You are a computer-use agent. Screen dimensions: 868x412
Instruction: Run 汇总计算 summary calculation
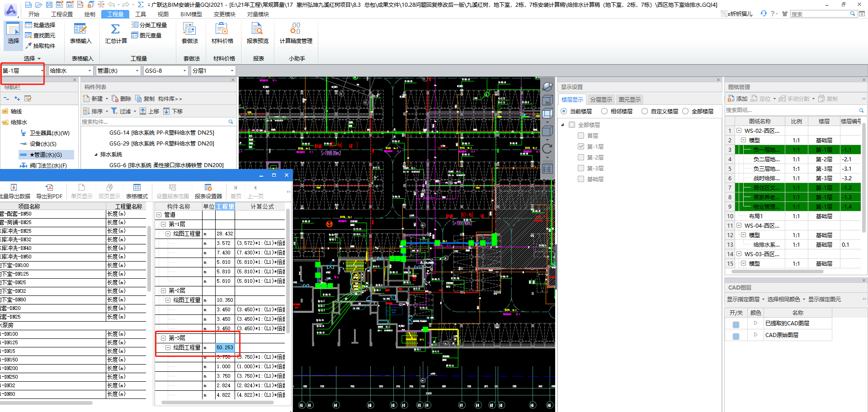coord(116,33)
